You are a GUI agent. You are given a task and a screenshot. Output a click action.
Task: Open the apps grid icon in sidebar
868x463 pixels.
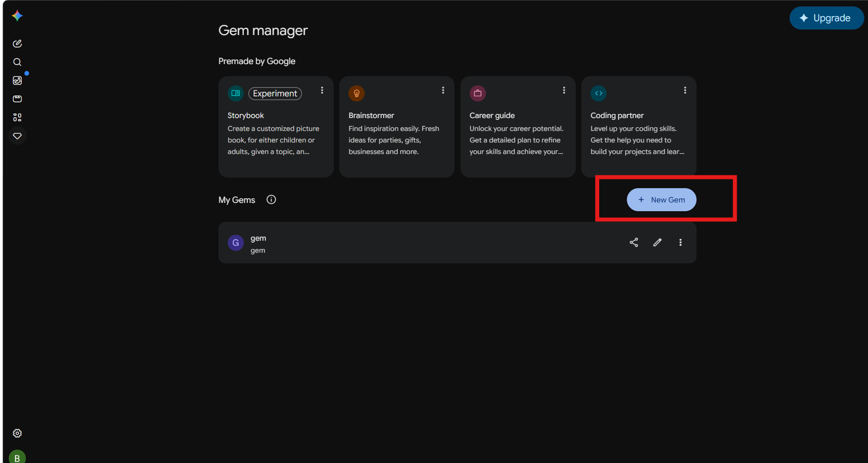point(17,117)
